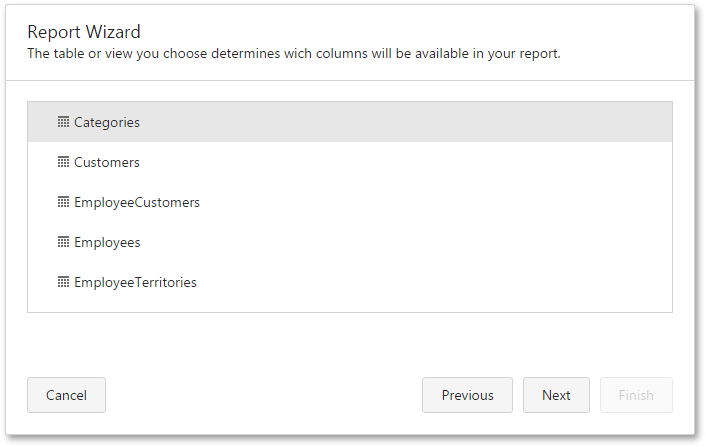This screenshot has height=447, width=706.
Task: Select EmployeeTerritories in the table list
Action: [x=136, y=283]
